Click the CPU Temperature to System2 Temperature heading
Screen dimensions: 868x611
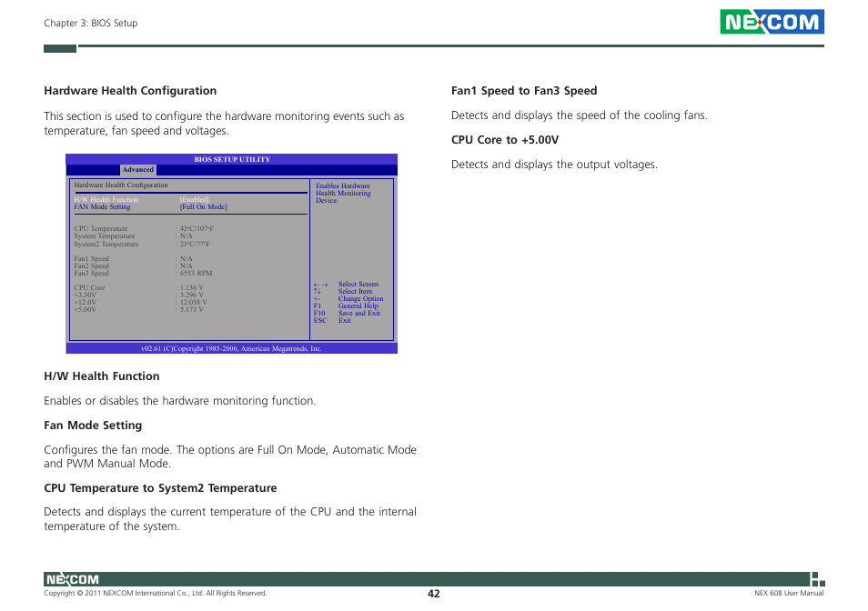[160, 488]
